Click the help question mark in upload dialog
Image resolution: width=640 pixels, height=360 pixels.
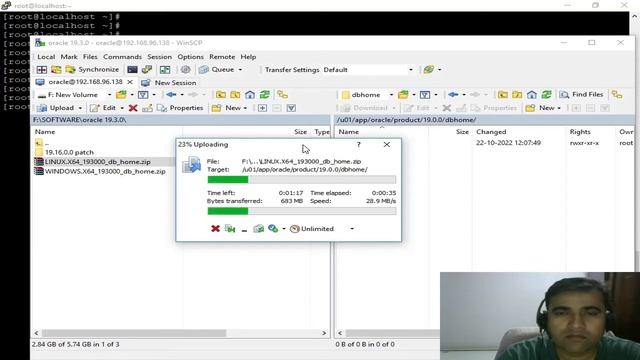click(358, 144)
